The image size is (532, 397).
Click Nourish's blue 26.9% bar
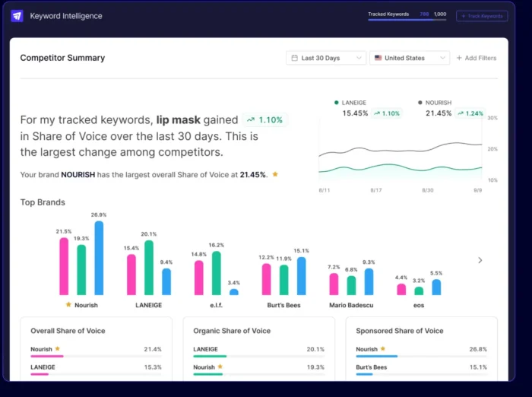[x=99, y=258]
